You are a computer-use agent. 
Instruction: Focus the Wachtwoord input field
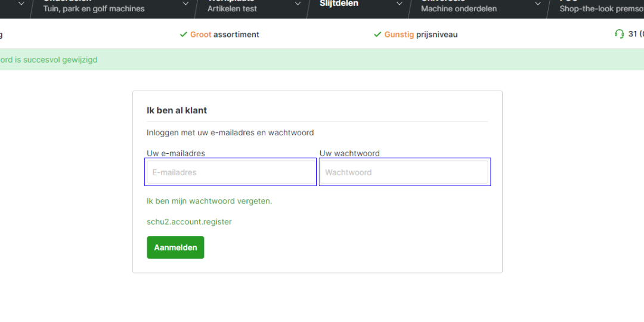click(404, 172)
